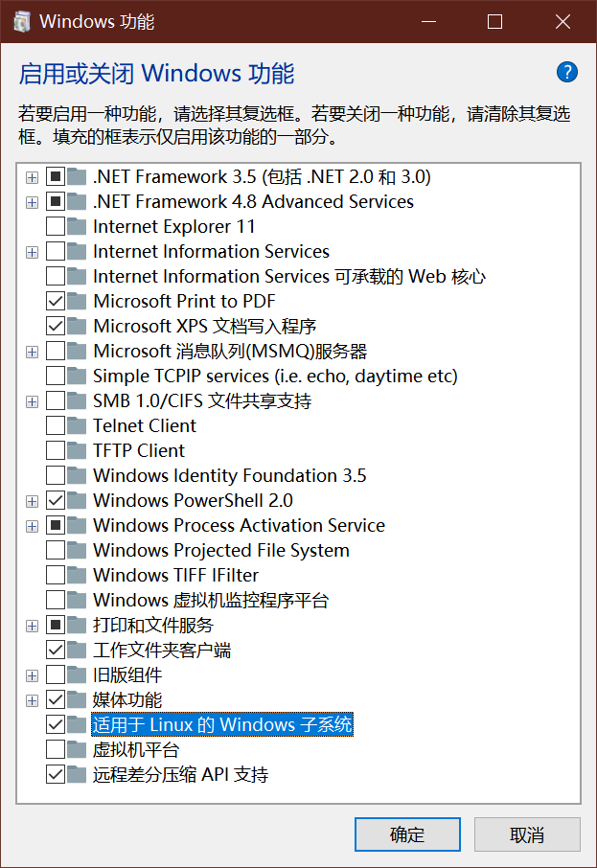This screenshot has height=868, width=597.
Task: Click folder icon beside Windows 虚拟机监控程序平台
Action: [x=77, y=600]
